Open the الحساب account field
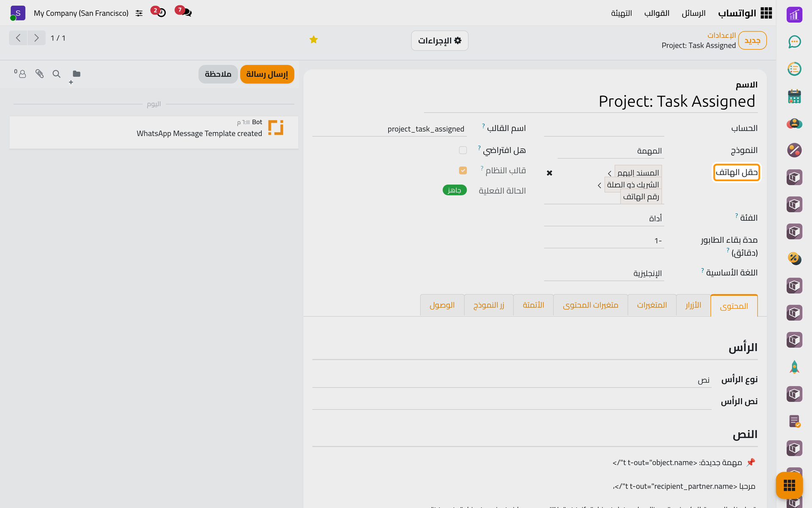Image resolution: width=812 pixels, height=508 pixels. pos(604,129)
